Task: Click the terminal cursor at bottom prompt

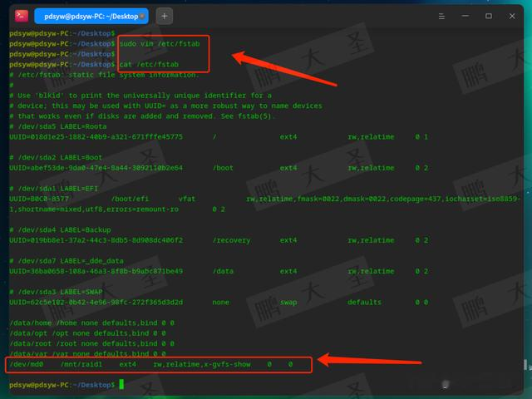Action: tap(121, 385)
